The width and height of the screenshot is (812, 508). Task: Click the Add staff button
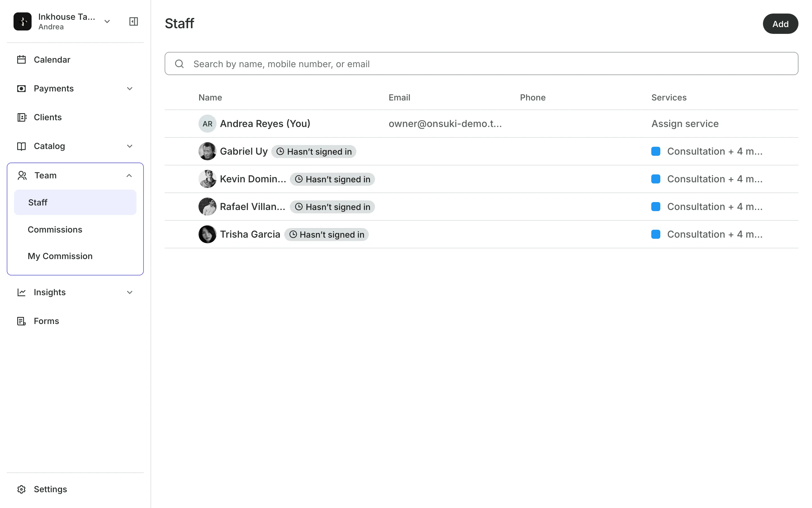pyautogui.click(x=780, y=24)
